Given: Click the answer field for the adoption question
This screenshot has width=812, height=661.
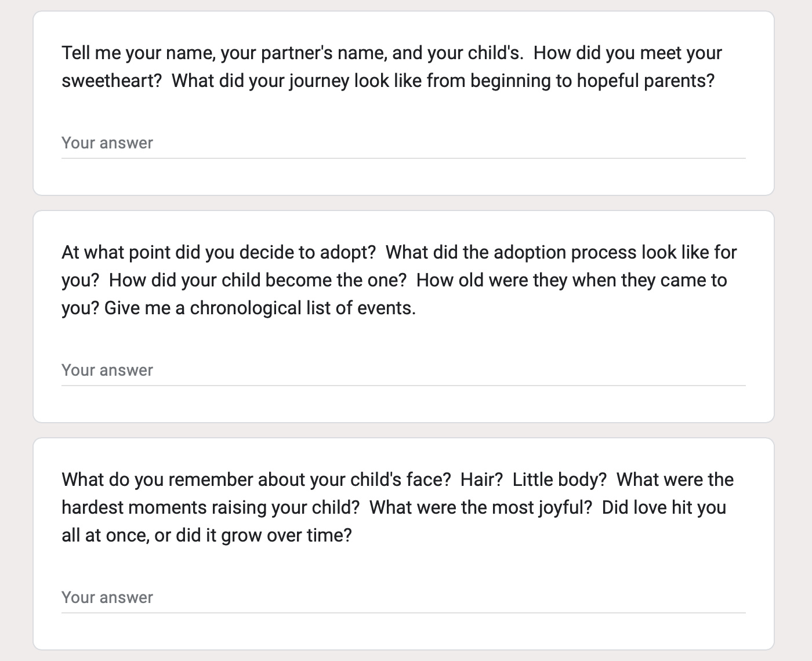Looking at the screenshot, I should point(403,371).
